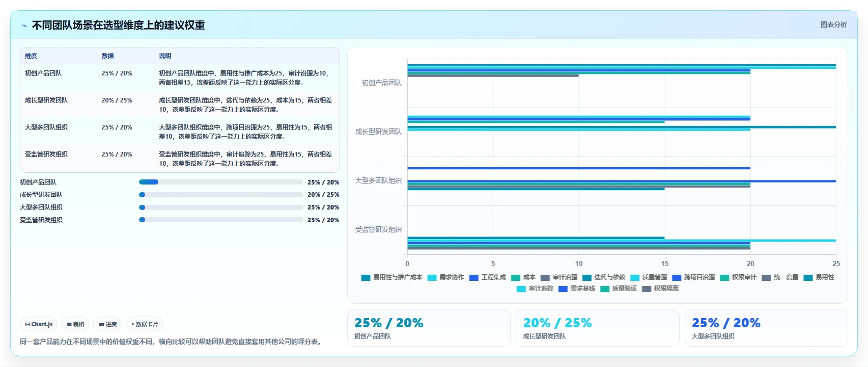Select the 进度 chip

107,324
